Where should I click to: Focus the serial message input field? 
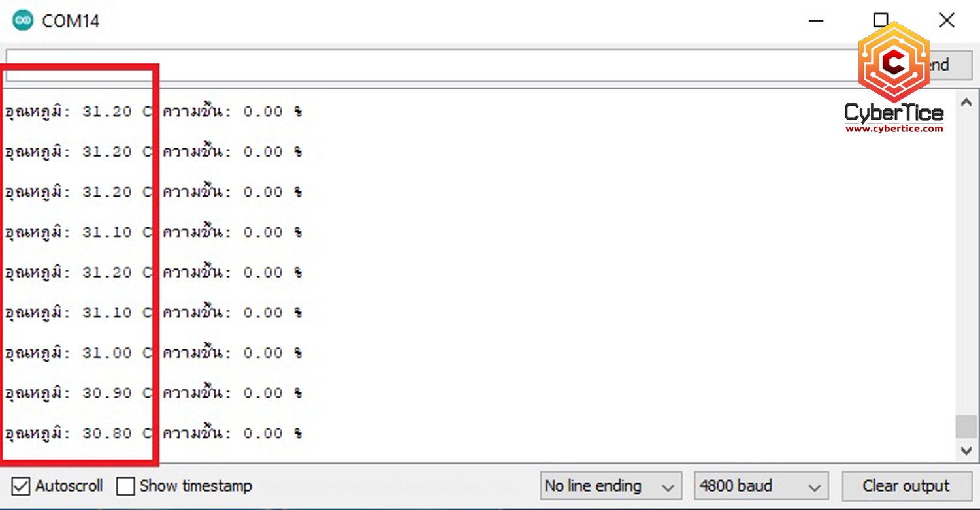(425, 65)
